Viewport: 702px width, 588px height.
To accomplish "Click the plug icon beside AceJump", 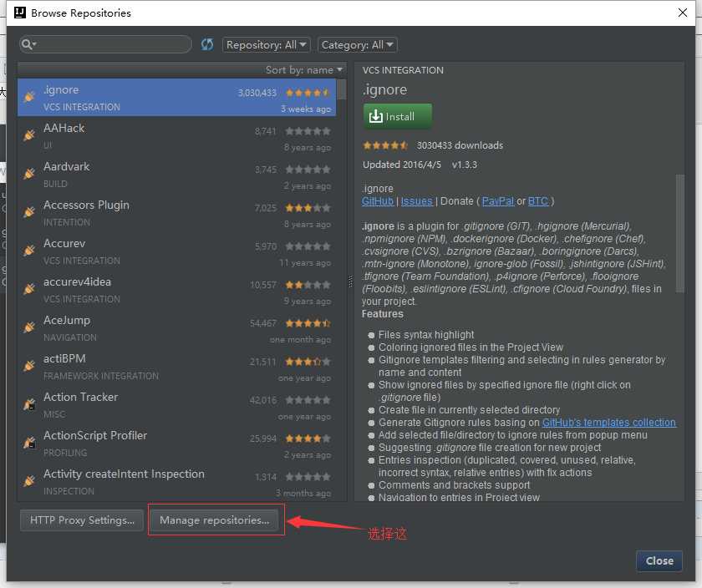I will pos(29,327).
